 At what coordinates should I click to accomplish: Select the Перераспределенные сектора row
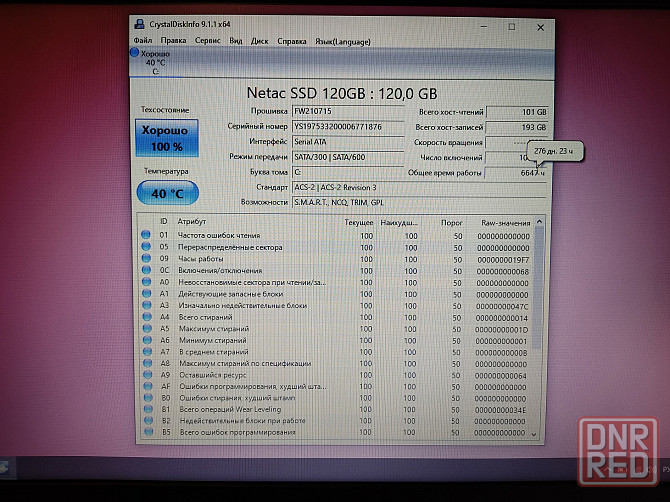(x=335, y=247)
